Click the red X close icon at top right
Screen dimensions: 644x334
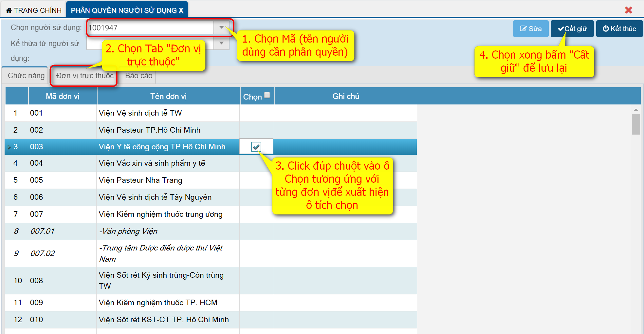628,10
